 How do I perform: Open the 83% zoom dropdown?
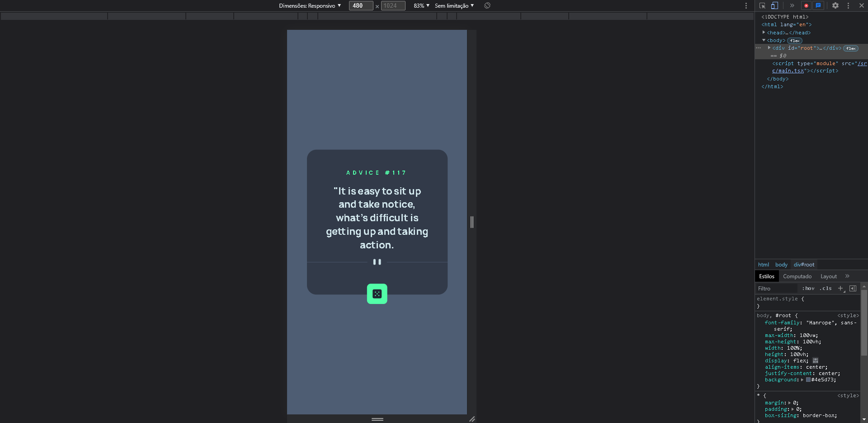[421, 5]
